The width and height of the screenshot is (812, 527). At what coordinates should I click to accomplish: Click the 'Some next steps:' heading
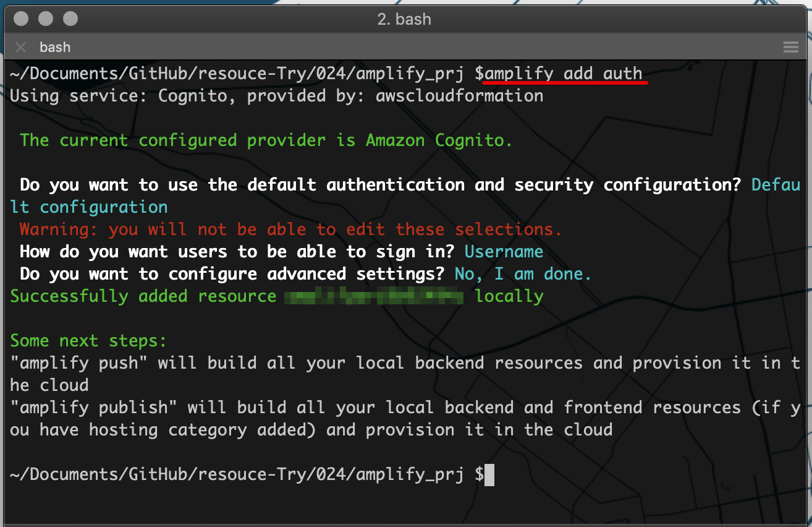coord(89,341)
